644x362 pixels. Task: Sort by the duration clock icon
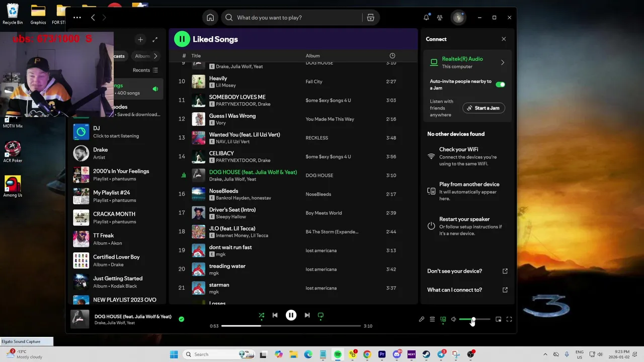click(x=392, y=56)
